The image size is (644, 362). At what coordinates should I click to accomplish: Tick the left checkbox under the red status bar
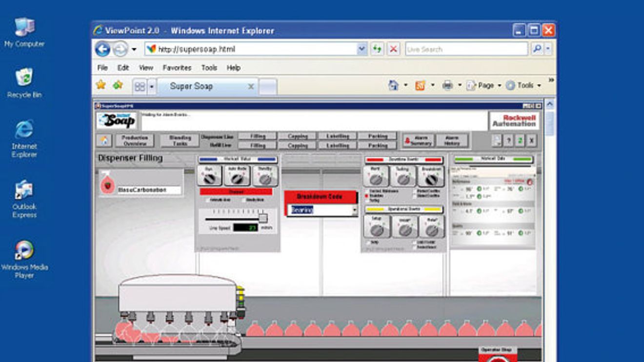tap(208, 200)
